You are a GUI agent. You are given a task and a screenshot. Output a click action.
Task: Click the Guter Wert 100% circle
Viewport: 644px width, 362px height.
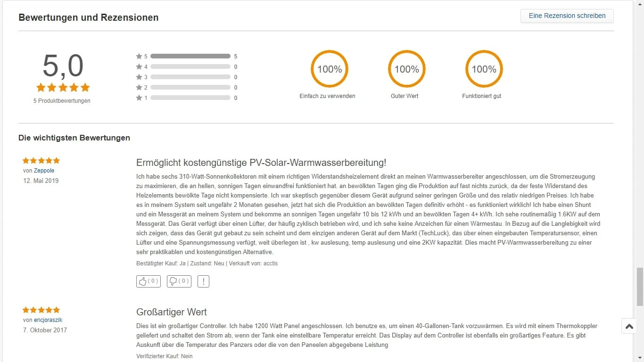tap(406, 69)
